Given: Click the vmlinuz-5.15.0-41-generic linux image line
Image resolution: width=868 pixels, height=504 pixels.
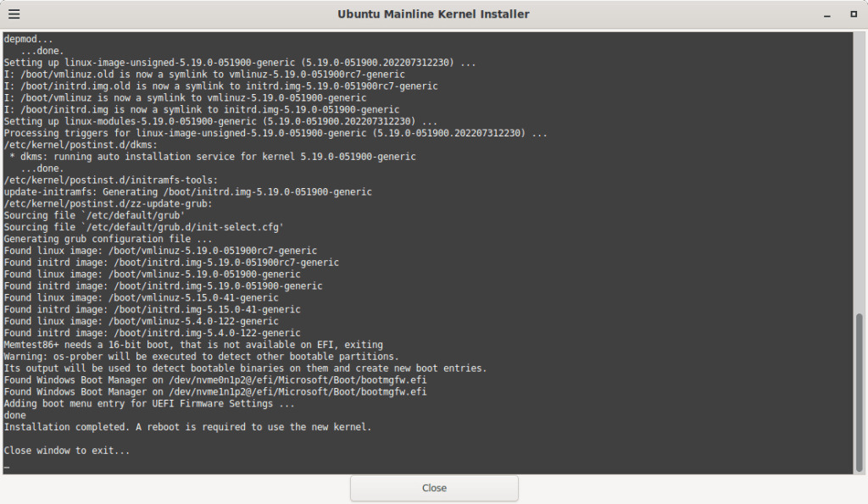Looking at the screenshot, I should pyautogui.click(x=141, y=297).
